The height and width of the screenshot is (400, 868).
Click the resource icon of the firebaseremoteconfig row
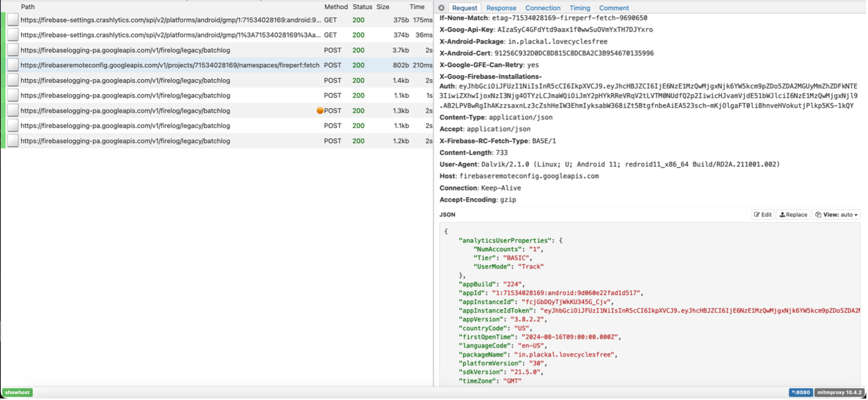13,65
